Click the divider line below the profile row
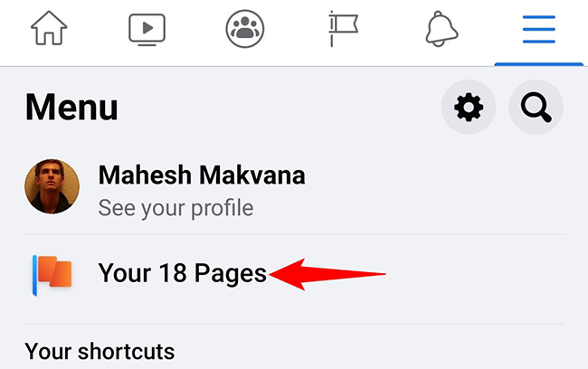The width and height of the screenshot is (588, 369). point(294,234)
